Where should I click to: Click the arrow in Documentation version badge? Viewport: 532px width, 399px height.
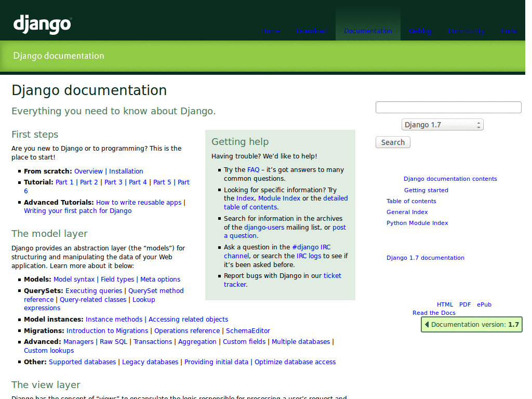click(427, 324)
